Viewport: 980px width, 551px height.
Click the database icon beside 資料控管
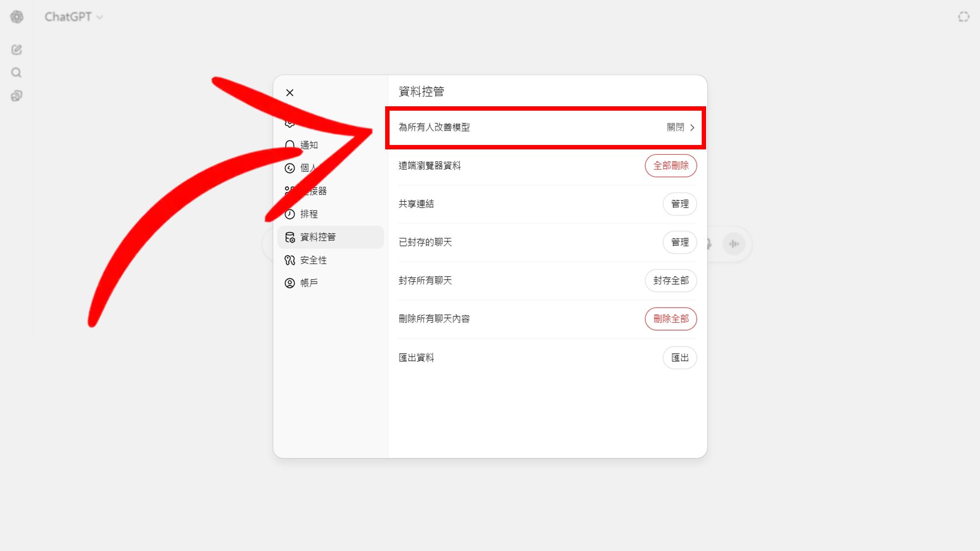pyautogui.click(x=290, y=237)
